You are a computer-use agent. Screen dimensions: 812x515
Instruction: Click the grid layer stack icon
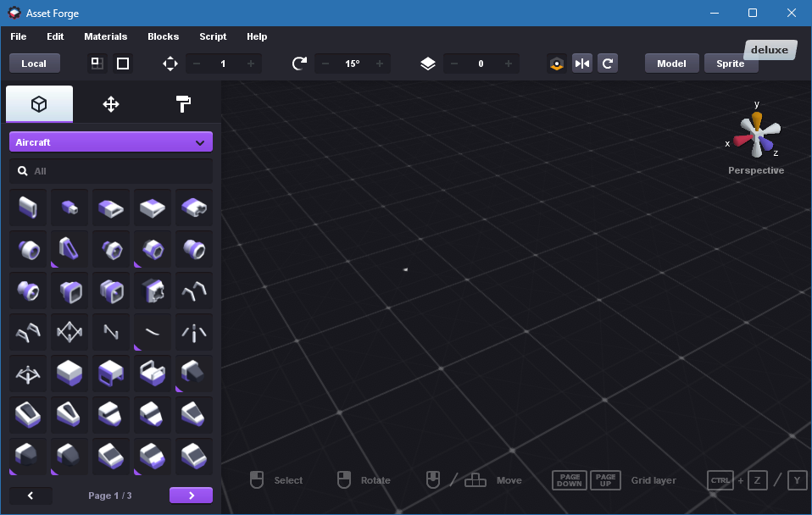click(x=428, y=64)
